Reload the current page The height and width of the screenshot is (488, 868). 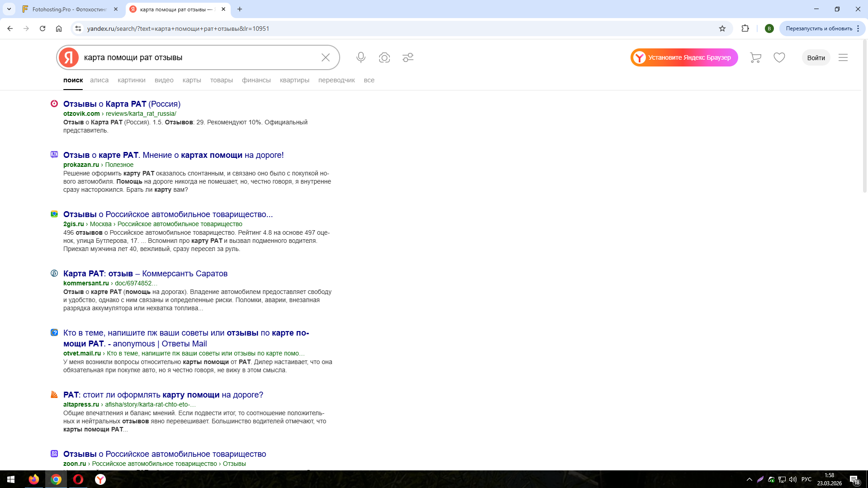coord(43,28)
